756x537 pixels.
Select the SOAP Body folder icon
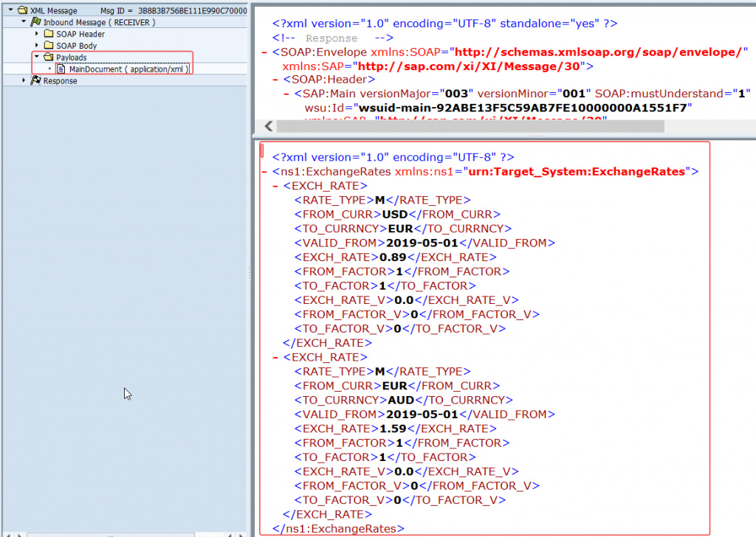[x=49, y=45]
